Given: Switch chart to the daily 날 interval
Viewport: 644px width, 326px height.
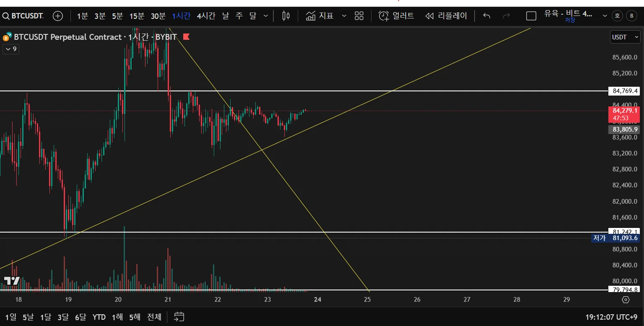Looking at the screenshot, I should click(x=226, y=16).
